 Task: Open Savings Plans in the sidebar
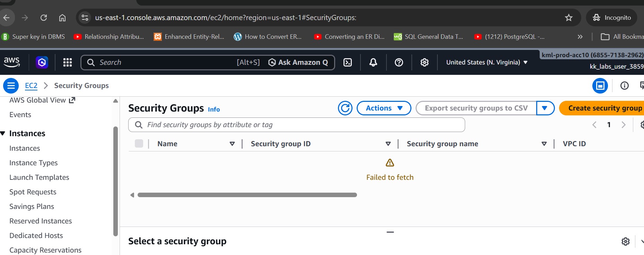(x=32, y=206)
